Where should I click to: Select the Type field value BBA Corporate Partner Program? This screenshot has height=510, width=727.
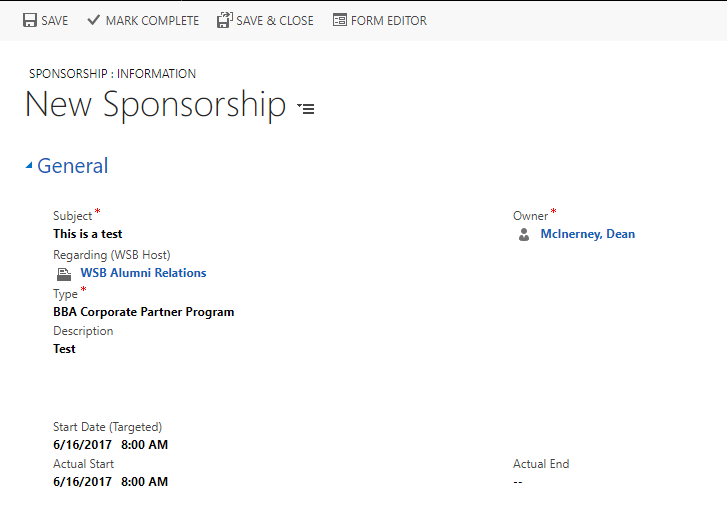pos(143,312)
